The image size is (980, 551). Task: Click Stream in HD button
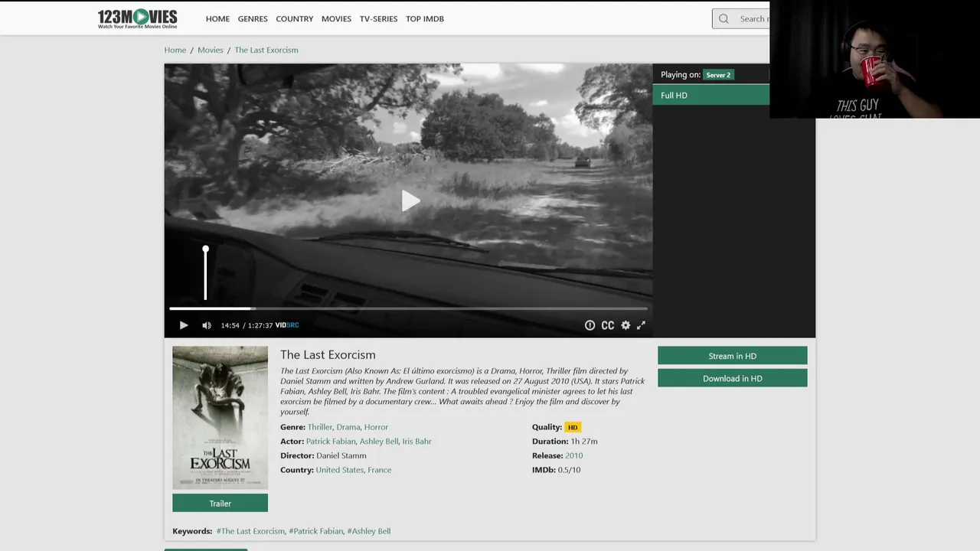(732, 356)
